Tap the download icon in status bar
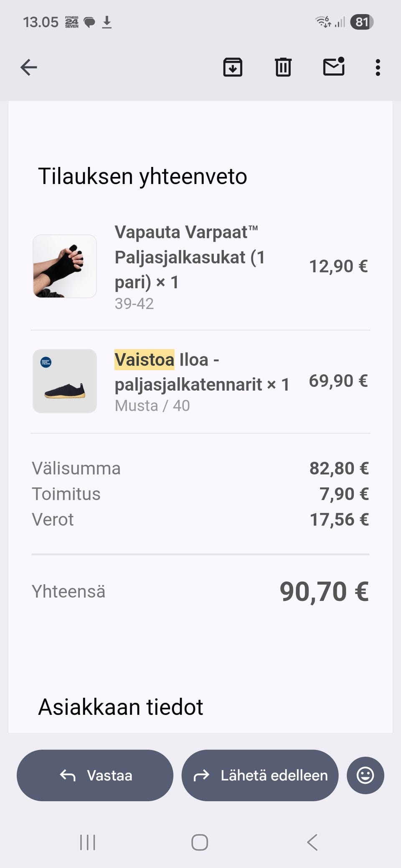Viewport: 401px width, 868px height. pos(107,22)
